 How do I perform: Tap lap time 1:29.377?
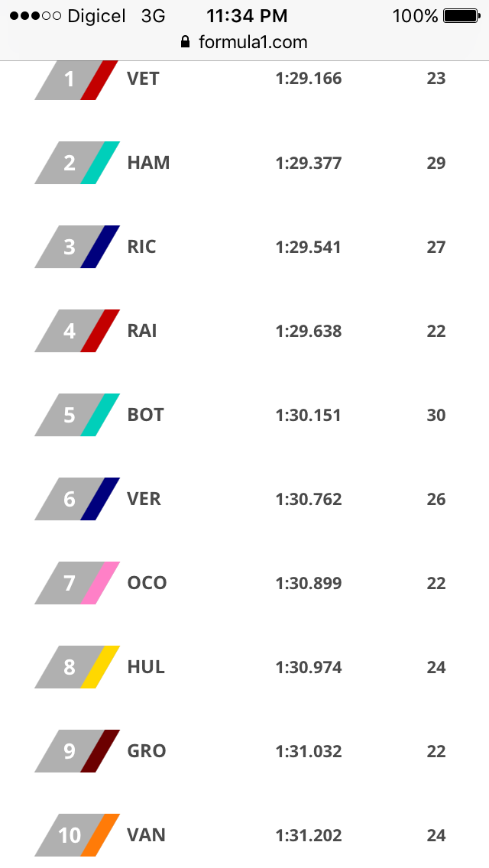[308, 163]
